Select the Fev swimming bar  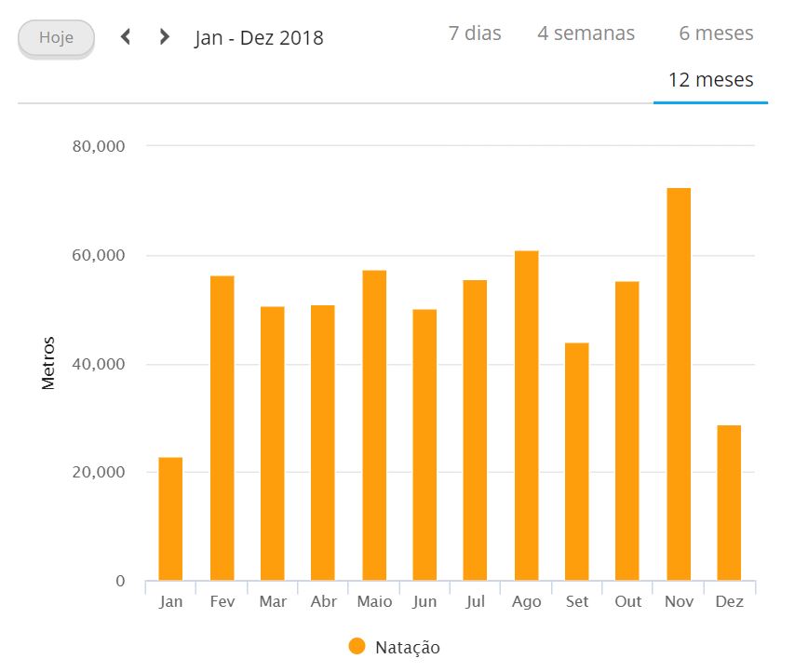point(222,428)
